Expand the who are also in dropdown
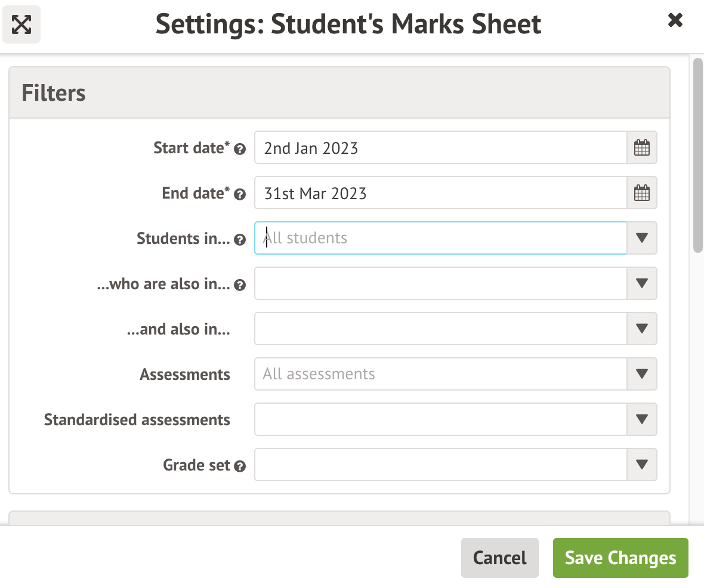This screenshot has height=588, width=704. click(x=642, y=283)
